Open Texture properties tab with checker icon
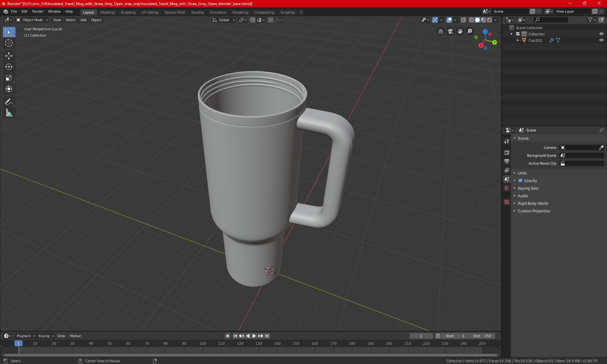Image resolution: width=607 pixels, height=364 pixels. click(x=507, y=202)
